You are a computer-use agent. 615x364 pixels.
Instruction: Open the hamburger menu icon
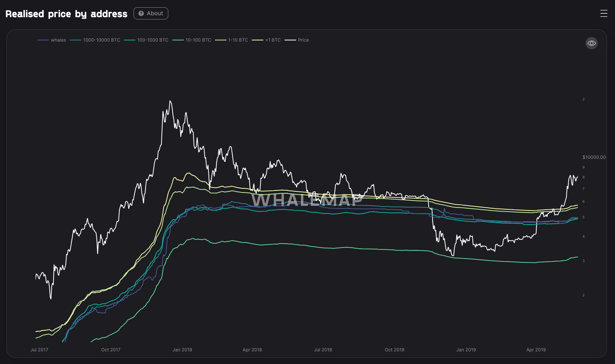tap(604, 13)
